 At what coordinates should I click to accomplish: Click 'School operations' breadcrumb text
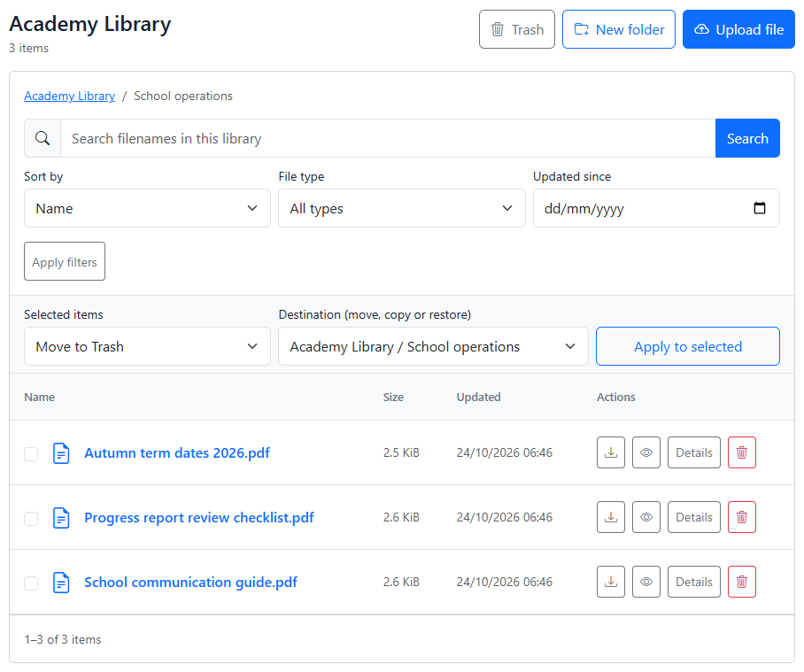[x=183, y=96]
